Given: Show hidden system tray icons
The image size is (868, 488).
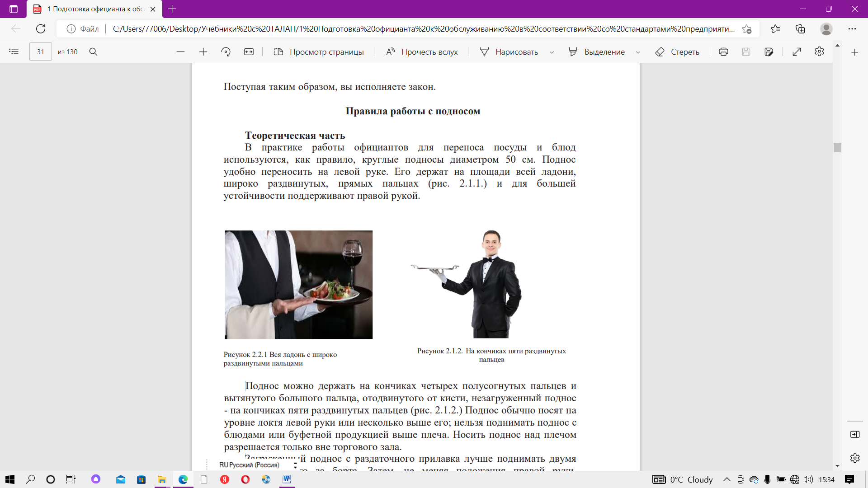Looking at the screenshot, I should (727, 479).
